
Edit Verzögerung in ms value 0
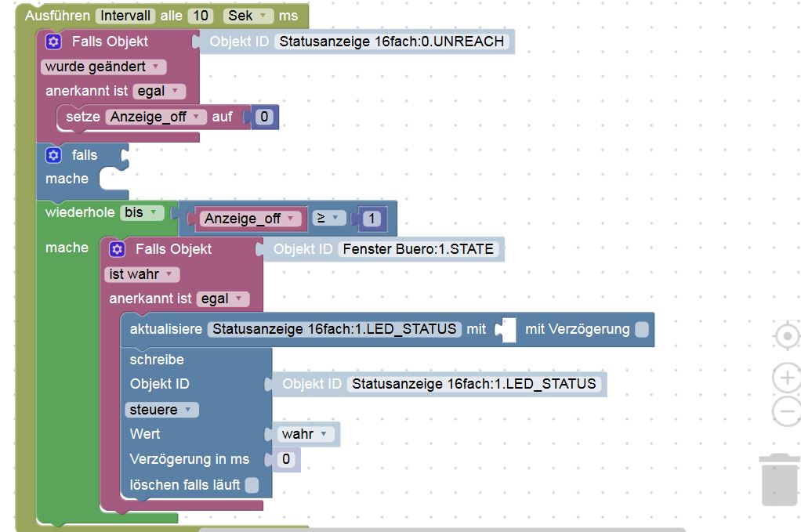286,459
